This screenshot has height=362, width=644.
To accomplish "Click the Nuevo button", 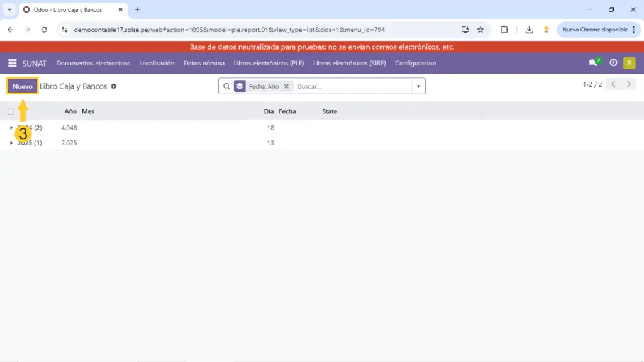I will pyautogui.click(x=23, y=86).
